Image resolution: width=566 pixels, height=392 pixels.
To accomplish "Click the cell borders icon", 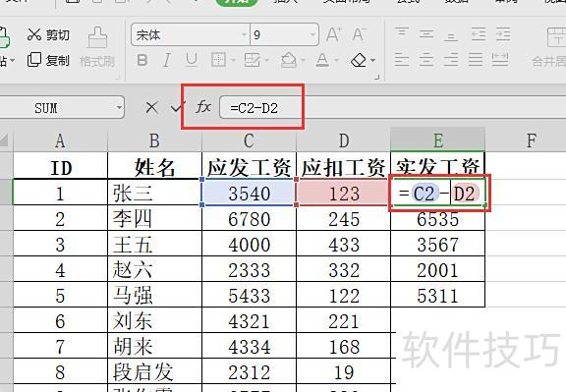I will (x=218, y=60).
